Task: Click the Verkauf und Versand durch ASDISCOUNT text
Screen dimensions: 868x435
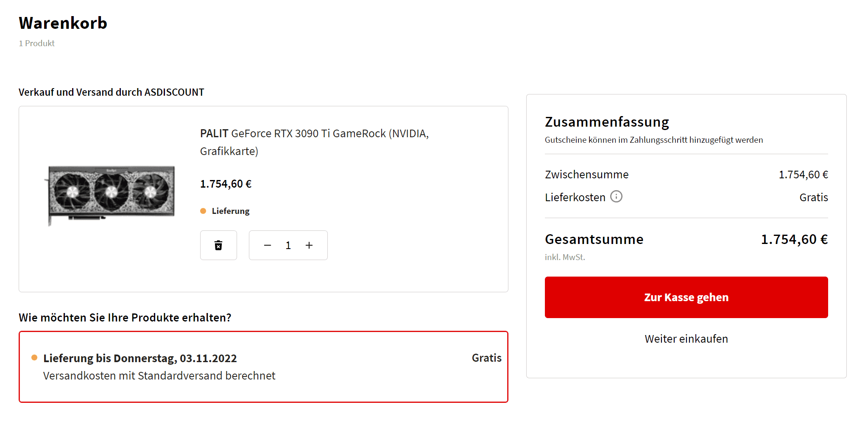Action: (111, 92)
